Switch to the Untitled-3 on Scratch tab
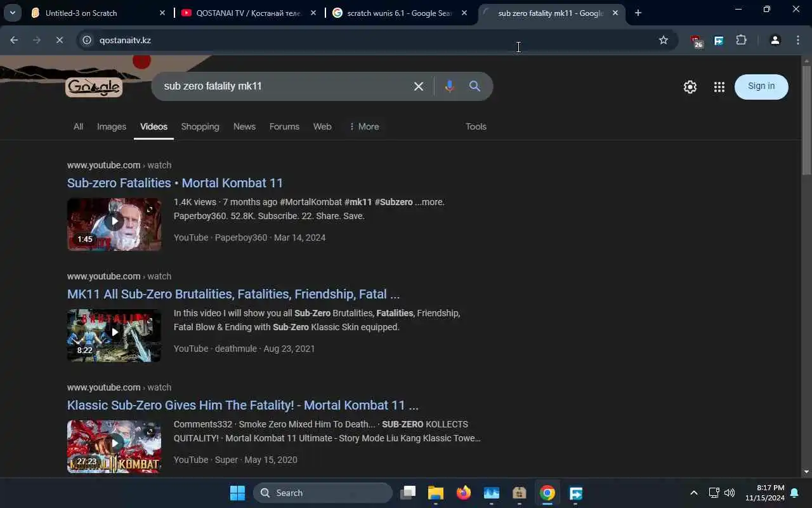 coord(91,13)
